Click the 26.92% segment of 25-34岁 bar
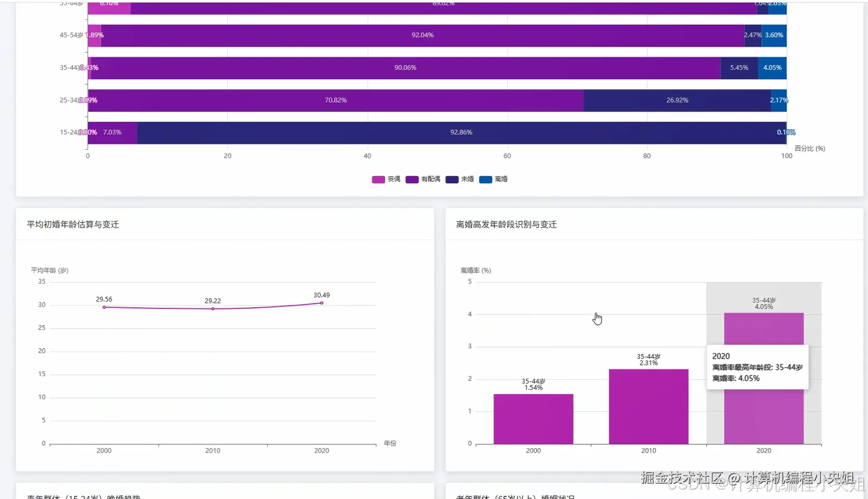The height and width of the screenshot is (499, 868). point(677,100)
